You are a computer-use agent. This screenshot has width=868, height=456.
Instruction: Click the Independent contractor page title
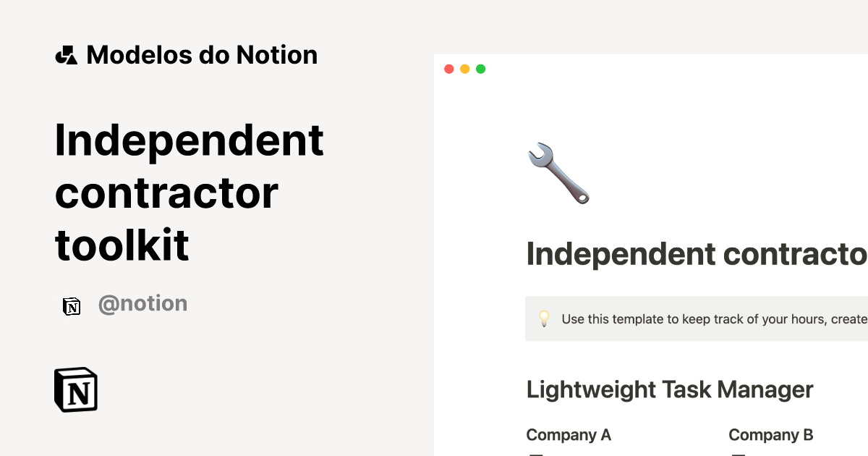694,255
